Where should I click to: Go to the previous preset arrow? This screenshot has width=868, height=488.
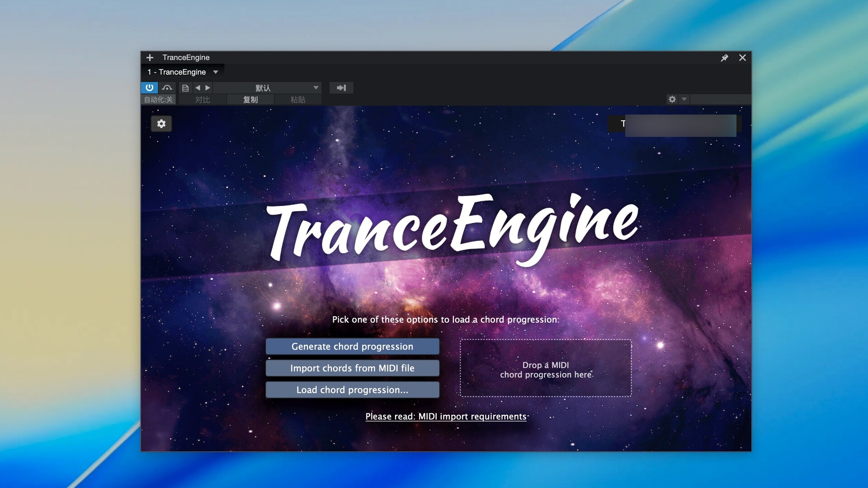[x=198, y=88]
